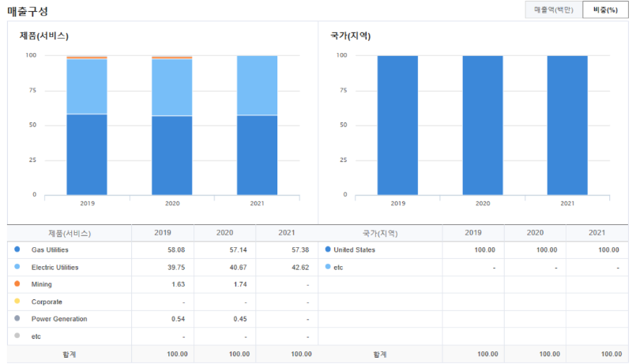The image size is (632, 364).
Task: Click the value 40.67
Action: [x=239, y=268]
